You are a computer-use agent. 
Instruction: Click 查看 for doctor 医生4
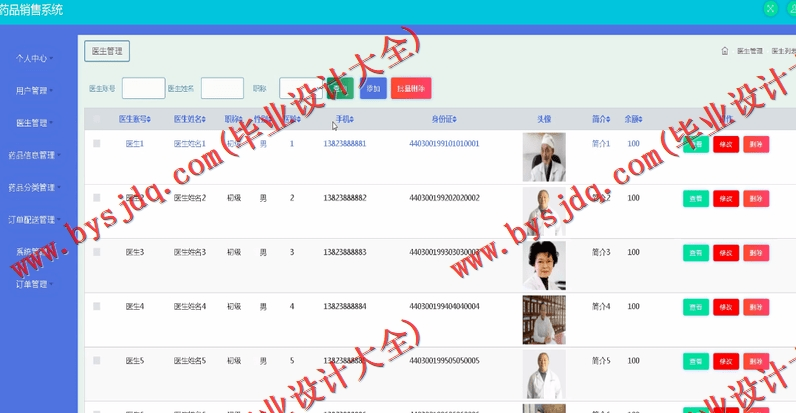click(x=695, y=307)
